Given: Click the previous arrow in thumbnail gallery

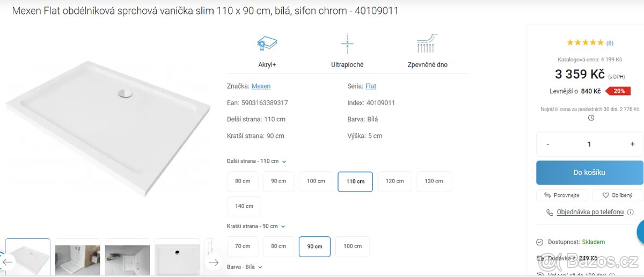Looking at the screenshot, I should 8,263.
